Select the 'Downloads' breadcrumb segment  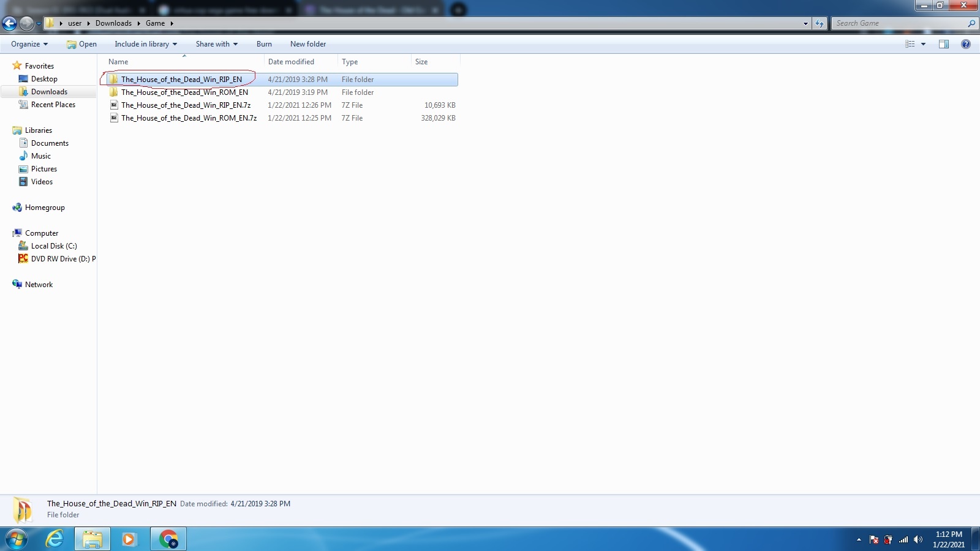[x=113, y=23]
